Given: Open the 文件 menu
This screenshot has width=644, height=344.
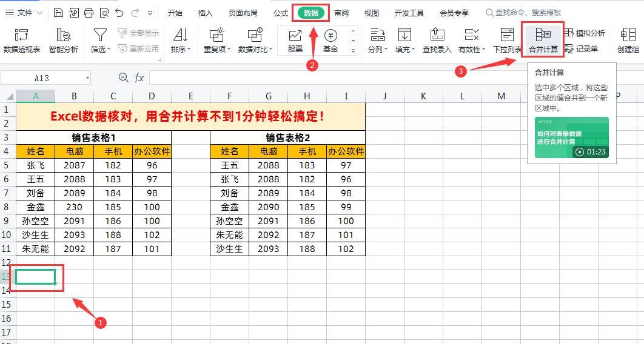Looking at the screenshot, I should pyautogui.click(x=24, y=13).
